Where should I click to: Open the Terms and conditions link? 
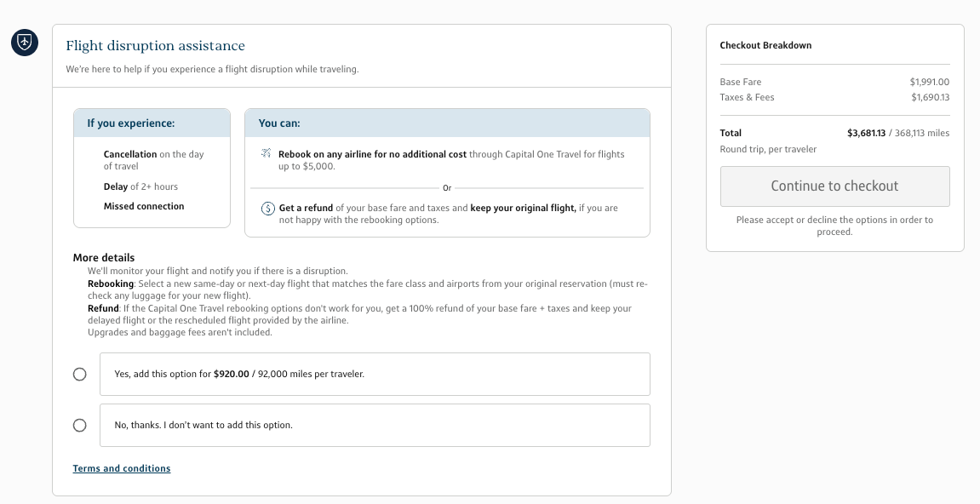point(121,468)
